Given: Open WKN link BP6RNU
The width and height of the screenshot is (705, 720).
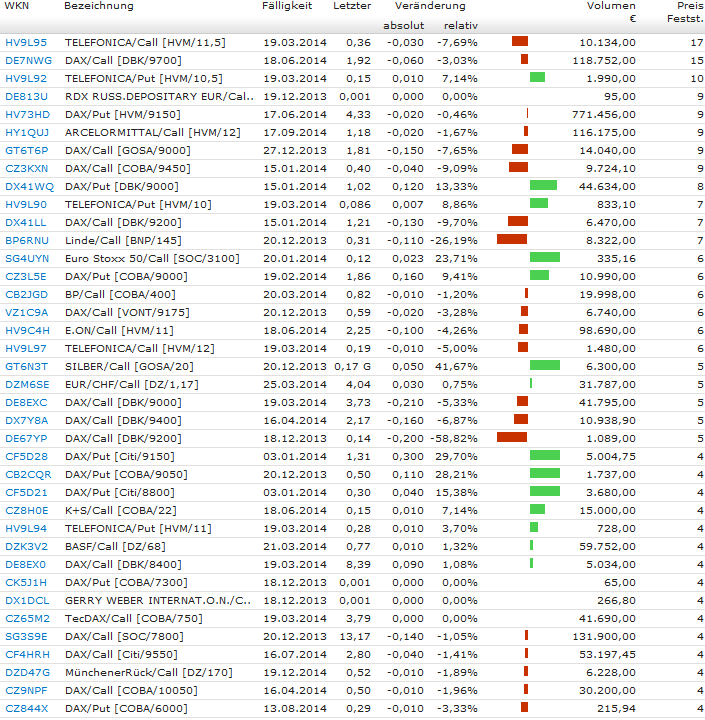Looking at the screenshot, I should [x=27, y=241].
